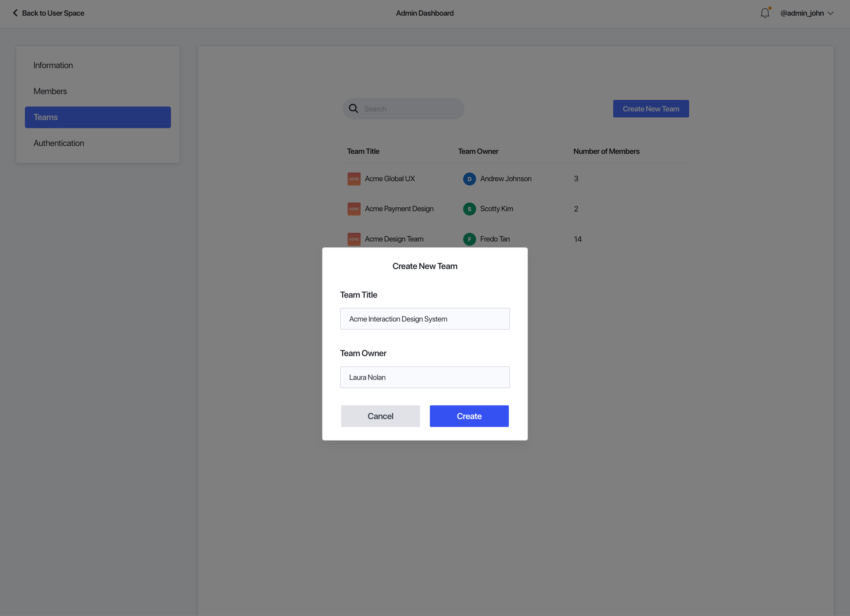Focus the Team Title input field
The image size is (850, 616).
[x=425, y=319]
